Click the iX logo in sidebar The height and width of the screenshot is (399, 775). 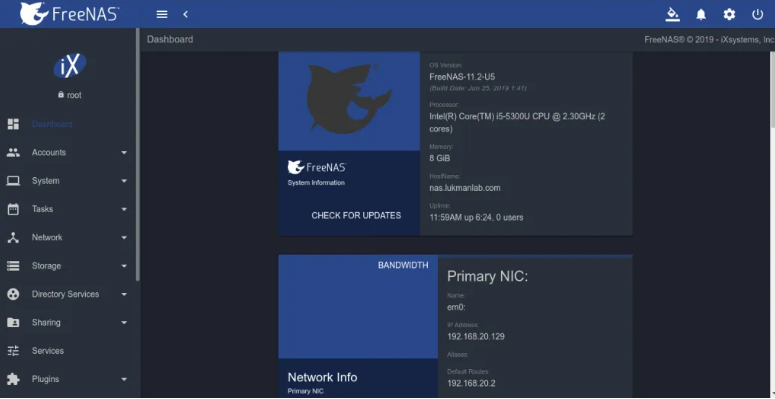70,66
